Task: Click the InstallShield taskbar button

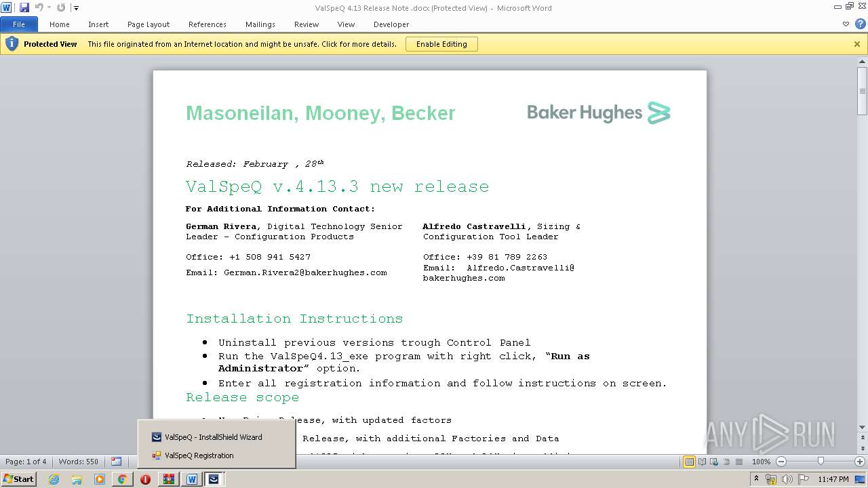Action: point(214,479)
